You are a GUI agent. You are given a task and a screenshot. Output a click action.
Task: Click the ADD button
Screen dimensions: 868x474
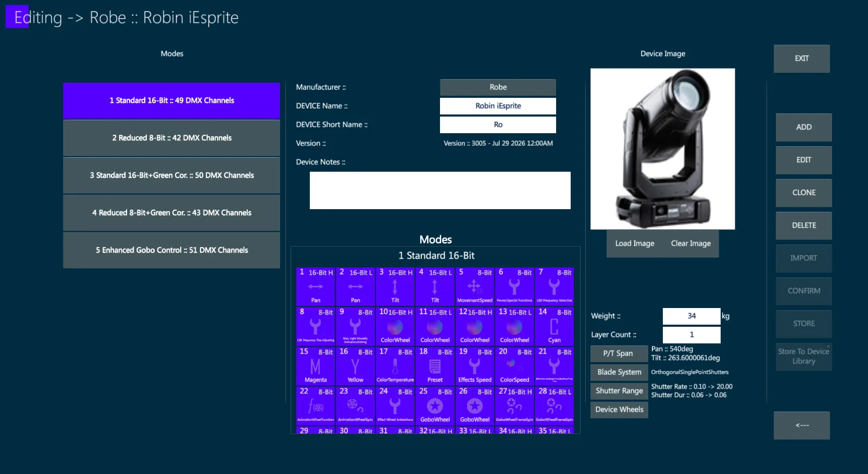click(x=804, y=127)
